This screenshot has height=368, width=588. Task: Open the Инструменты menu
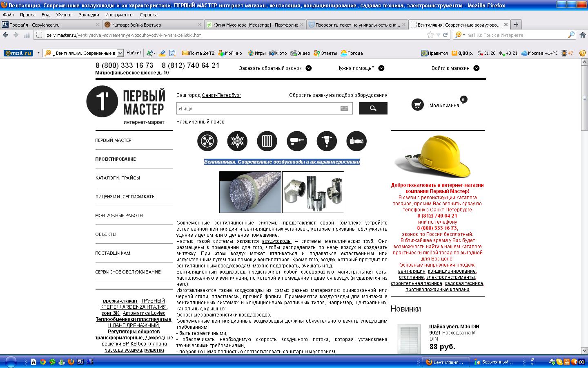coord(119,15)
